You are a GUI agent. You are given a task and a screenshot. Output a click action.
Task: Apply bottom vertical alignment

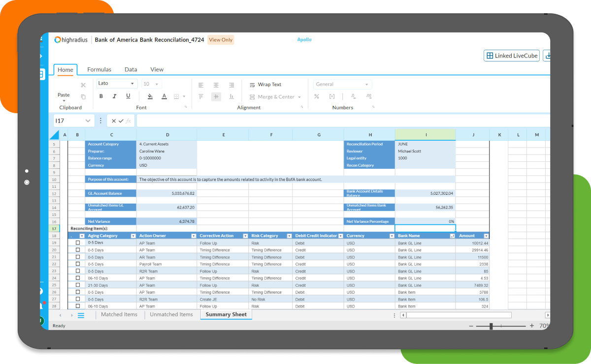click(x=231, y=97)
